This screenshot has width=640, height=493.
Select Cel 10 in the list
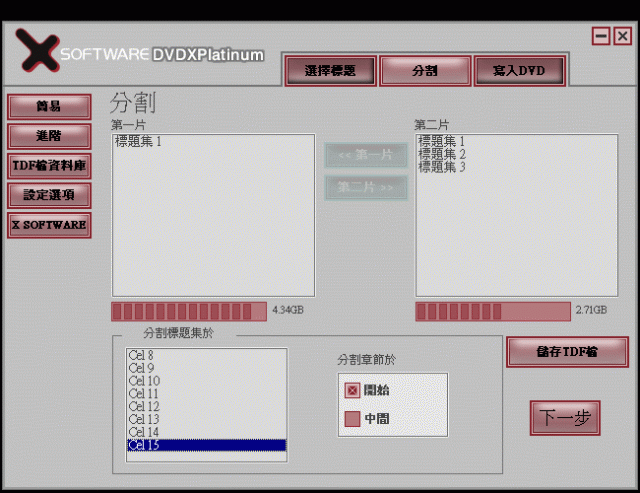pos(207,381)
